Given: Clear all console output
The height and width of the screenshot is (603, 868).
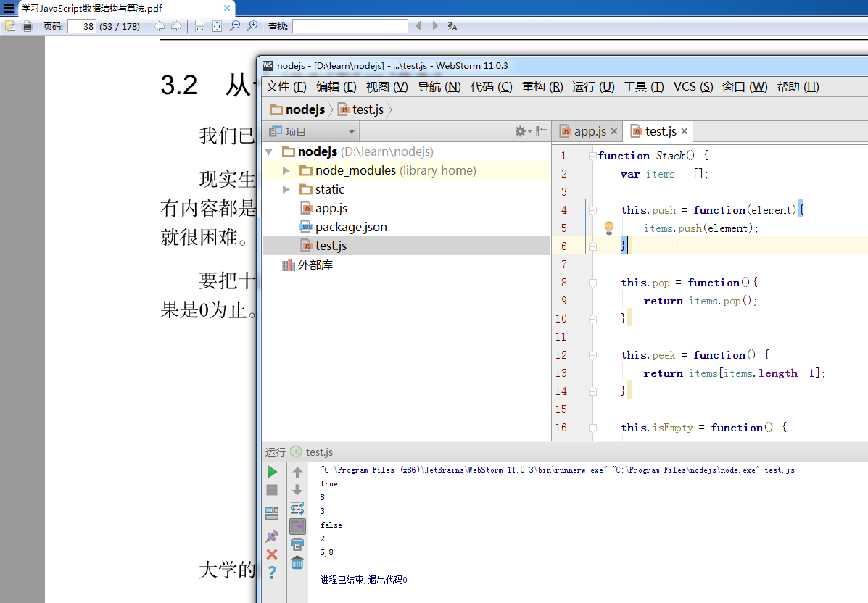Looking at the screenshot, I should (297, 562).
